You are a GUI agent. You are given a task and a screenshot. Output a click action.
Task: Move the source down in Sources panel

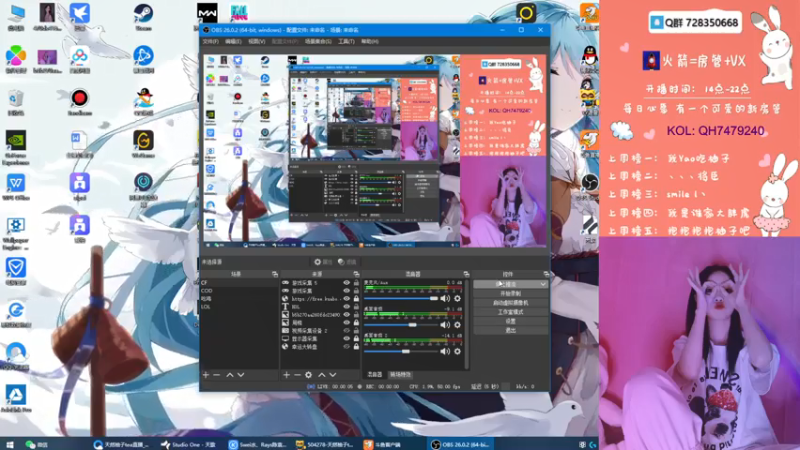333,375
